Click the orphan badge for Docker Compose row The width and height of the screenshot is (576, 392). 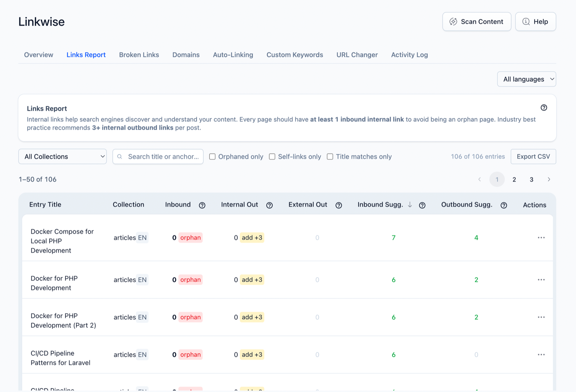[190, 238]
